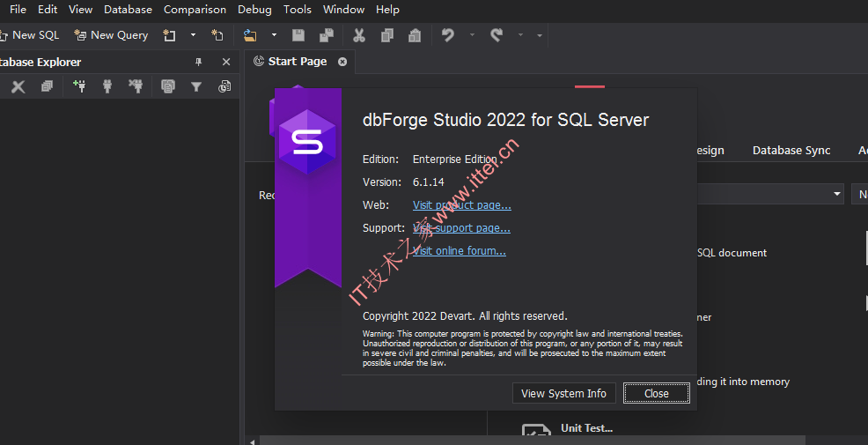
Task: Click the Filter funnel icon
Action: point(196,86)
